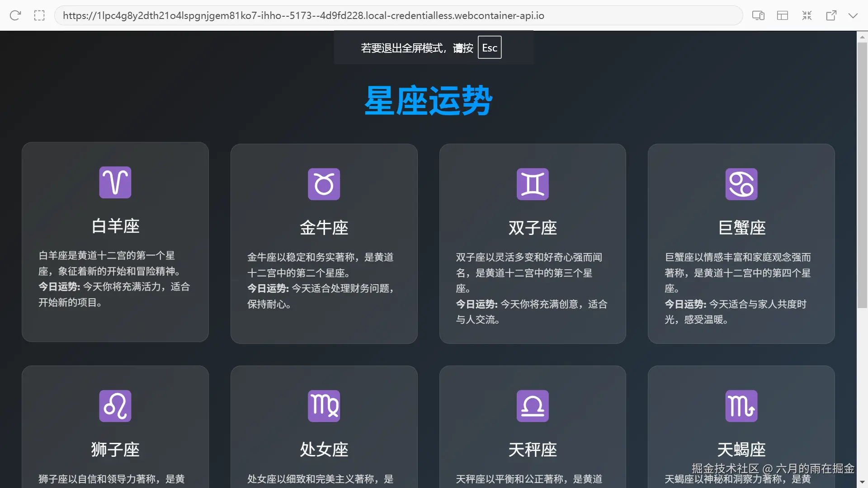Image resolution: width=868 pixels, height=488 pixels.
Task: Reload the preview page
Action: click(15, 15)
